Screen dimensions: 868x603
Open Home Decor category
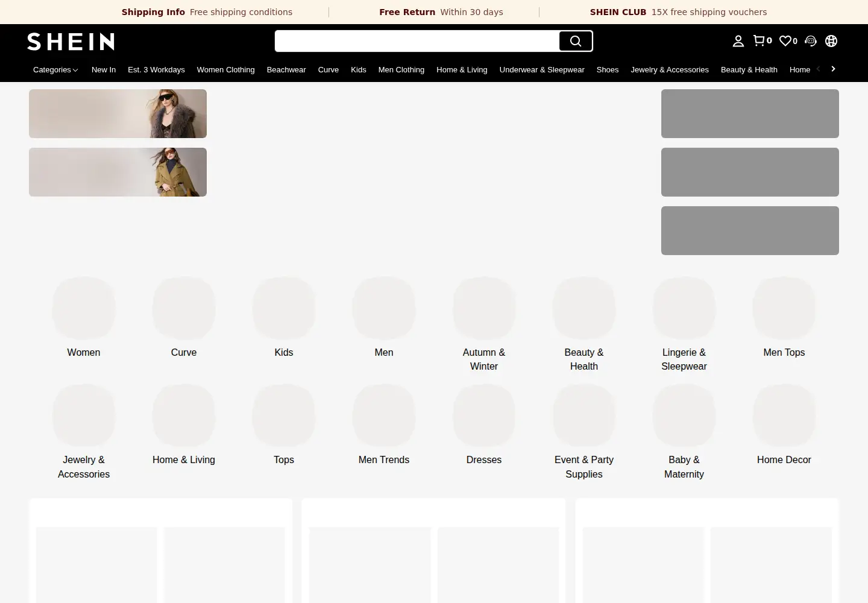(x=784, y=425)
